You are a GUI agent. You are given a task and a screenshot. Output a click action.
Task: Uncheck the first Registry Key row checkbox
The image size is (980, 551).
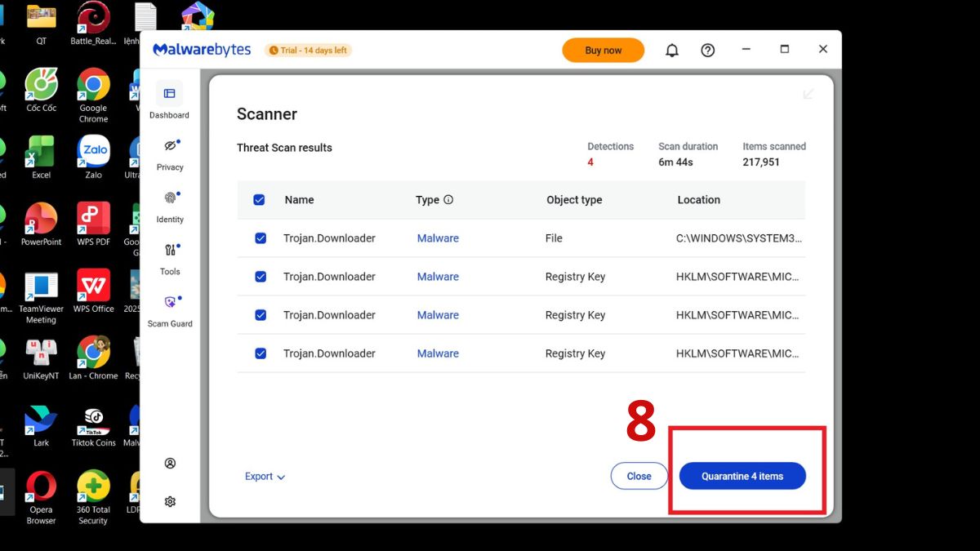261,277
